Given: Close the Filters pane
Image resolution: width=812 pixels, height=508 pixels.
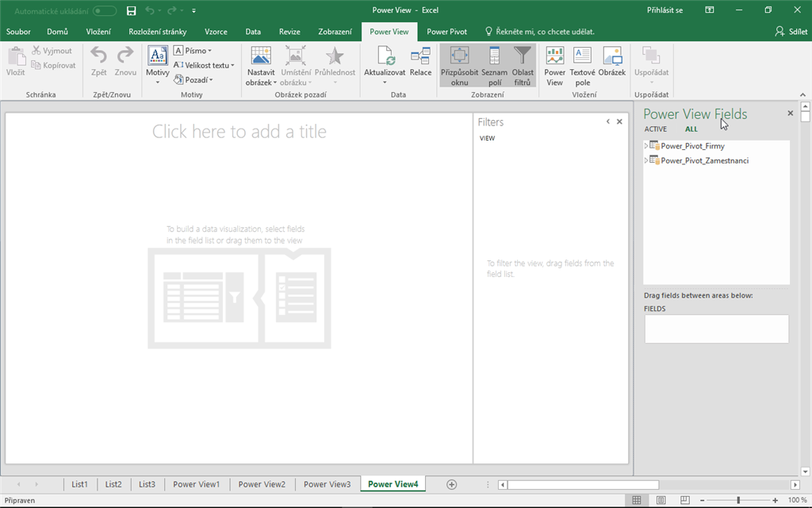Looking at the screenshot, I should tap(619, 121).
